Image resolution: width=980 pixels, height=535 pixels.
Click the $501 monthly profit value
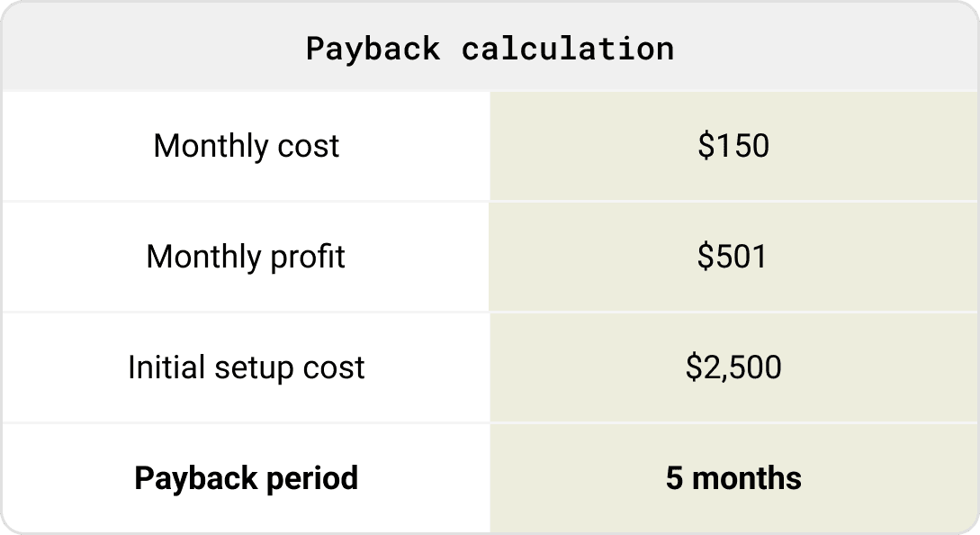coord(733,257)
